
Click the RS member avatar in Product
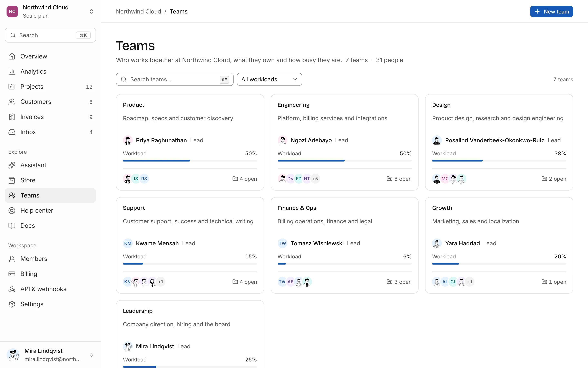click(x=144, y=179)
